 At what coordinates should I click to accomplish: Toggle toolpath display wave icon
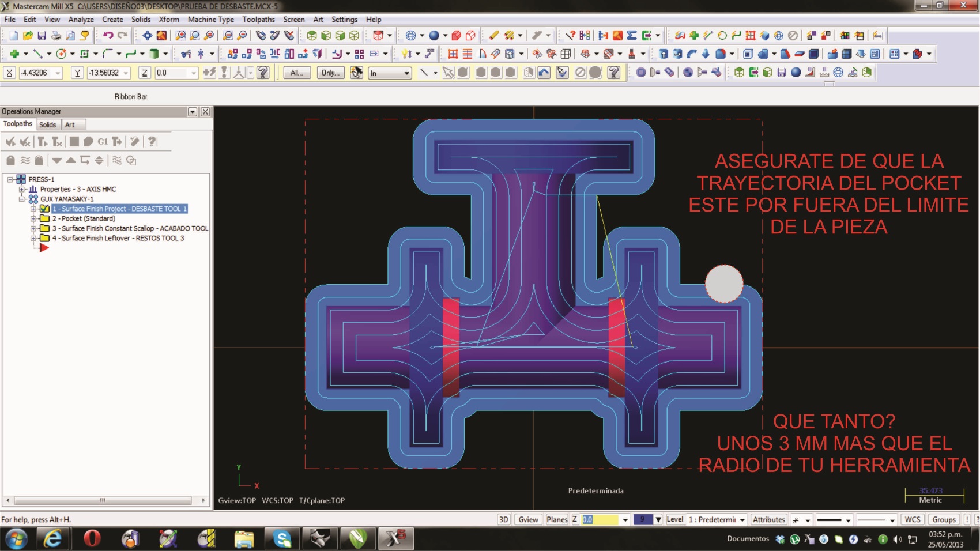pyautogui.click(x=25, y=160)
